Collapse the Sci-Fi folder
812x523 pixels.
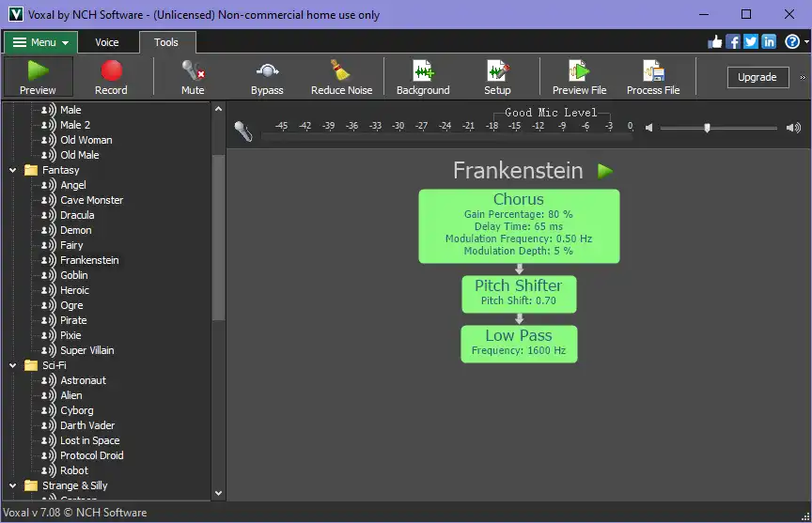point(13,365)
